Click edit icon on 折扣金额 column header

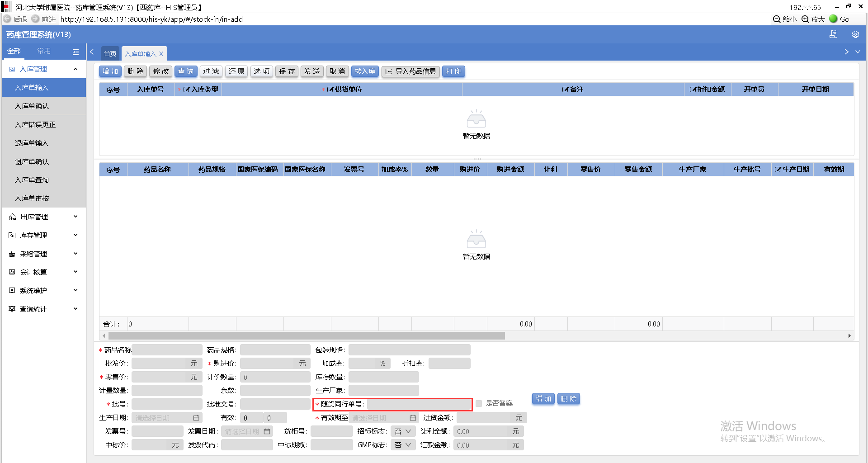(693, 90)
